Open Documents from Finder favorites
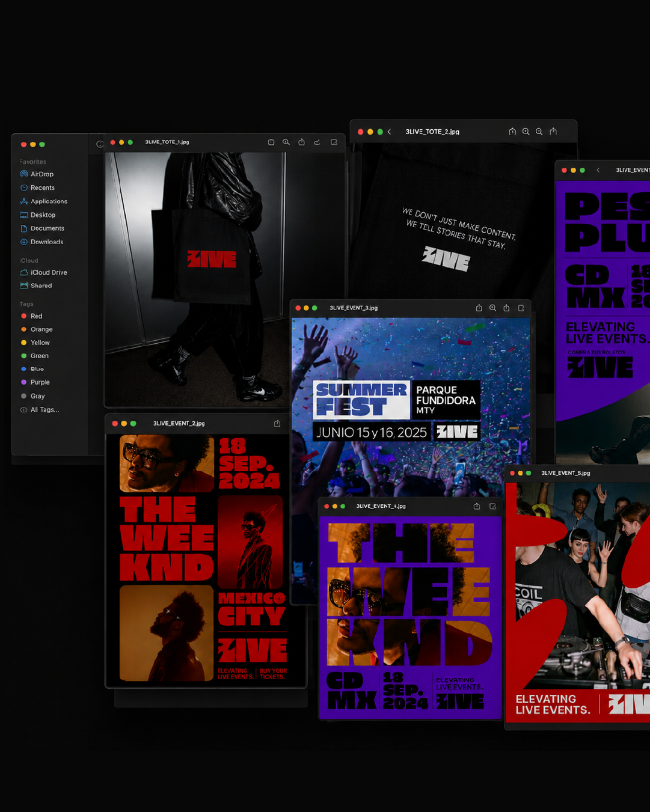The image size is (650, 812). point(42,228)
